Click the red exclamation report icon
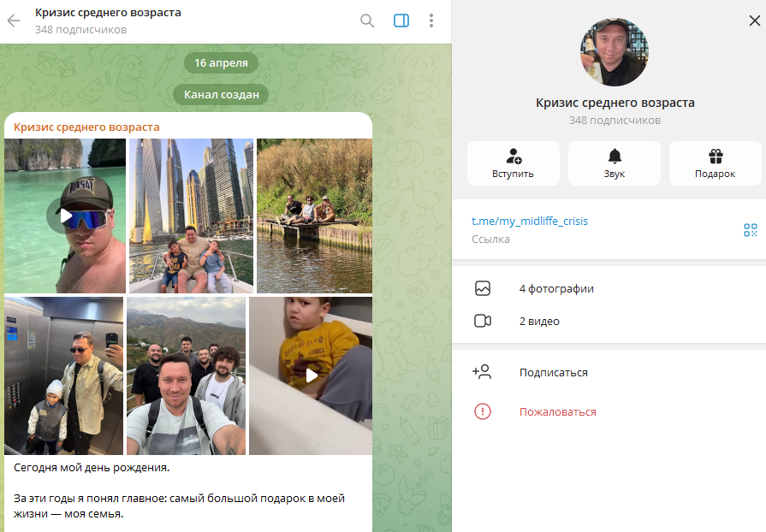Image resolution: width=766 pixels, height=532 pixels. (483, 411)
